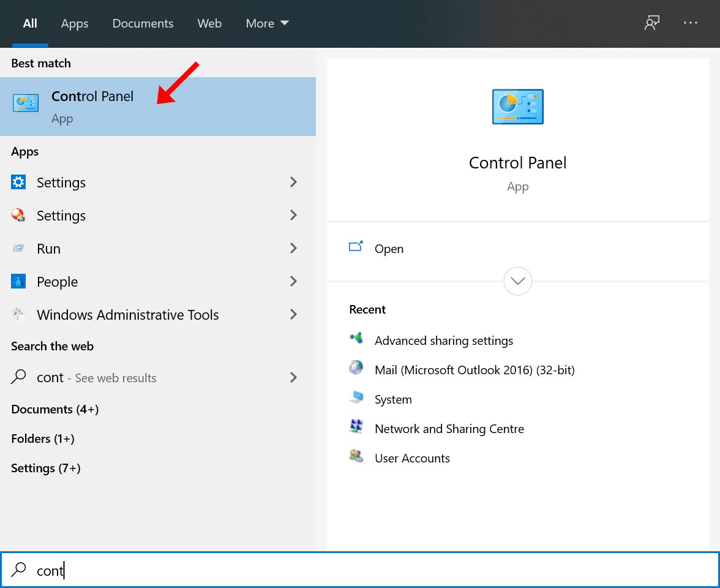The height and width of the screenshot is (588, 720).
Task: Select Windows Administrative Tools result
Action: pos(158,315)
